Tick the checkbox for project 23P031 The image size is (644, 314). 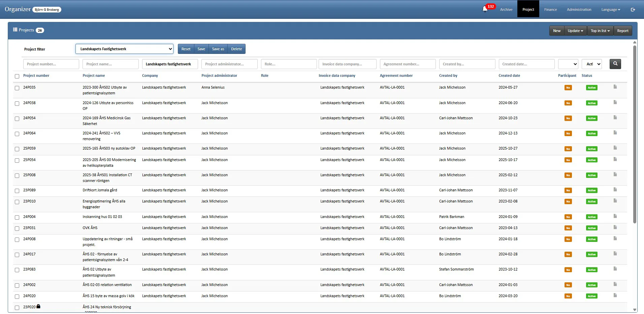point(17,228)
